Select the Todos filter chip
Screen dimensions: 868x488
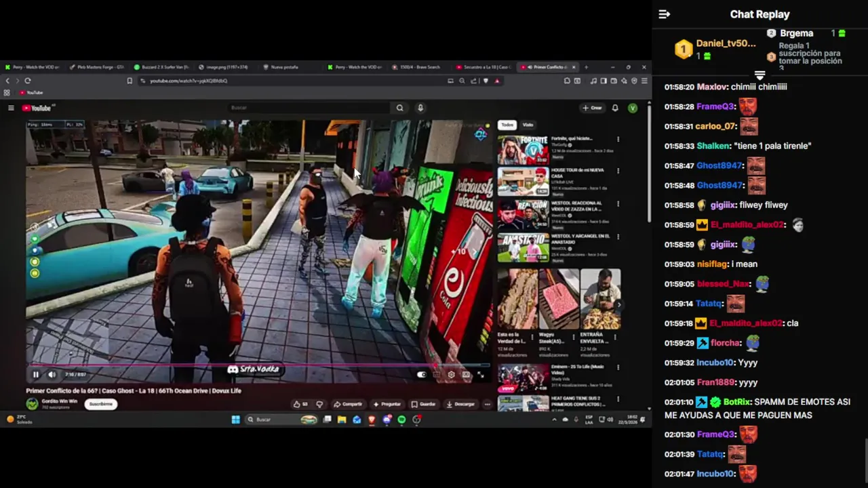(507, 125)
